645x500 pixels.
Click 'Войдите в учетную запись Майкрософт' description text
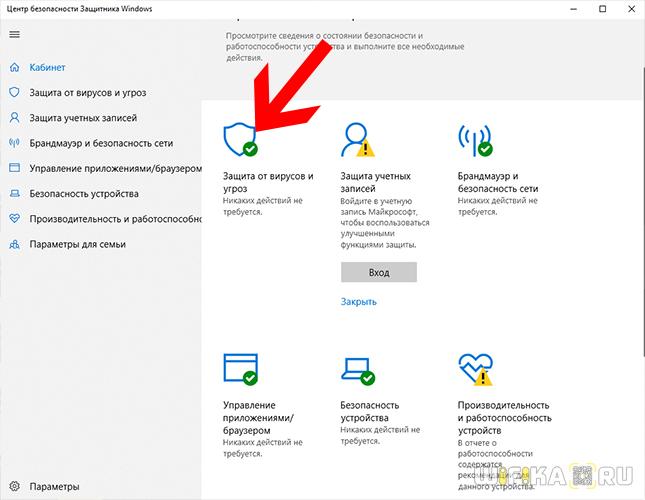pyautogui.click(x=385, y=223)
